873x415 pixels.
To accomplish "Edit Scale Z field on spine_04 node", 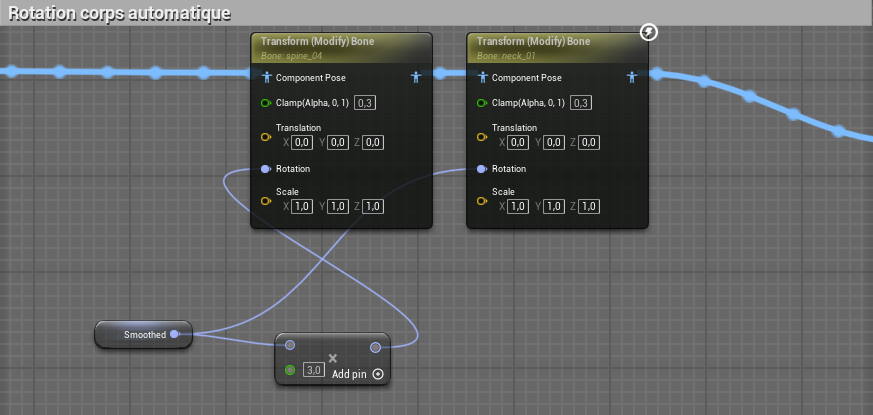I will [x=373, y=207].
